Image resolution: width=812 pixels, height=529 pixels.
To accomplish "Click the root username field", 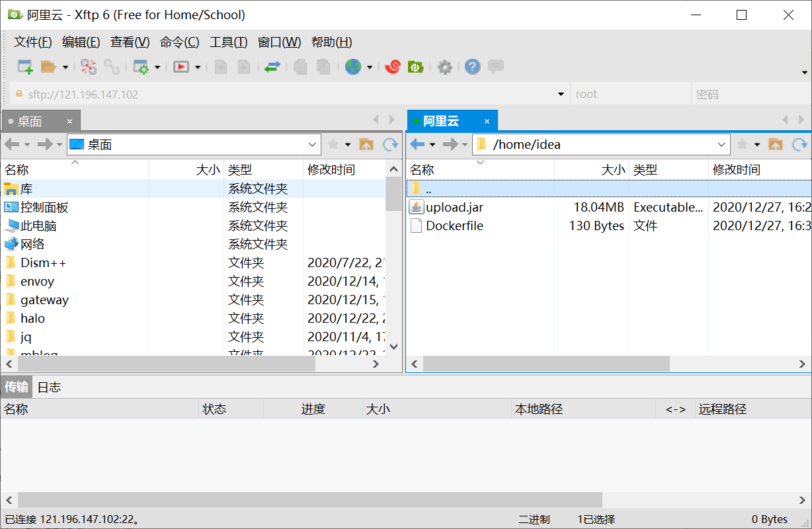I will pos(631,95).
